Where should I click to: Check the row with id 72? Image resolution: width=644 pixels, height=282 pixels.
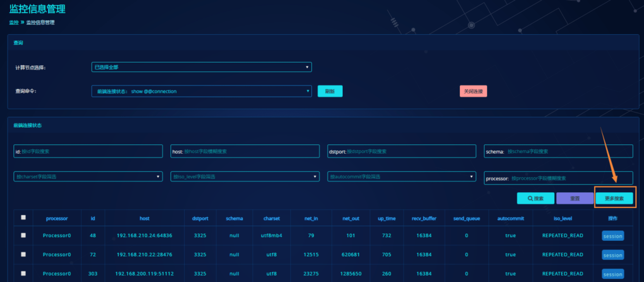23,255
